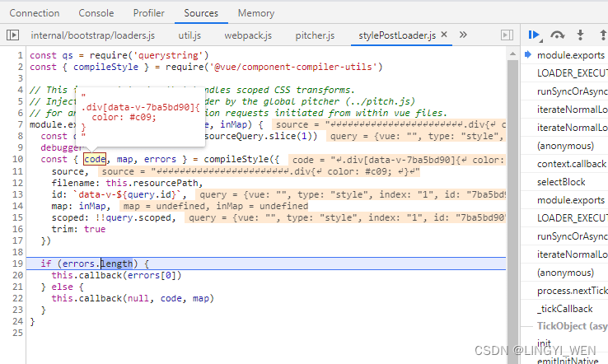
Task: Switch to the Connection tab
Action: pos(35,13)
